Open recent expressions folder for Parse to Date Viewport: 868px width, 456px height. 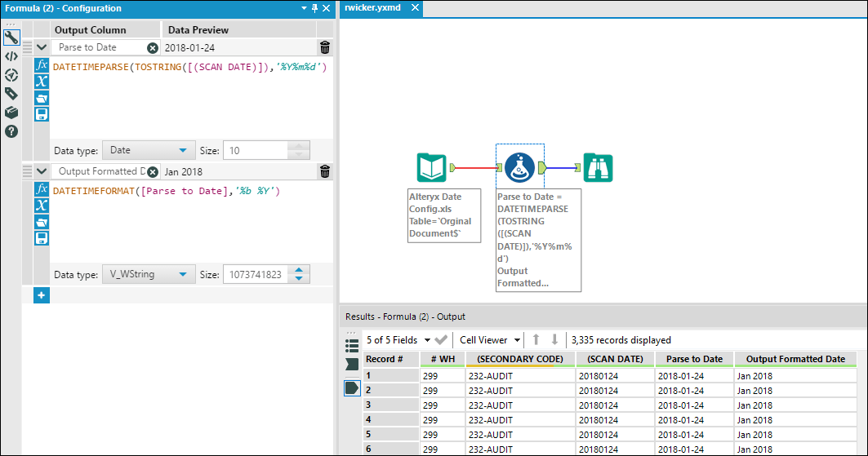pos(42,99)
